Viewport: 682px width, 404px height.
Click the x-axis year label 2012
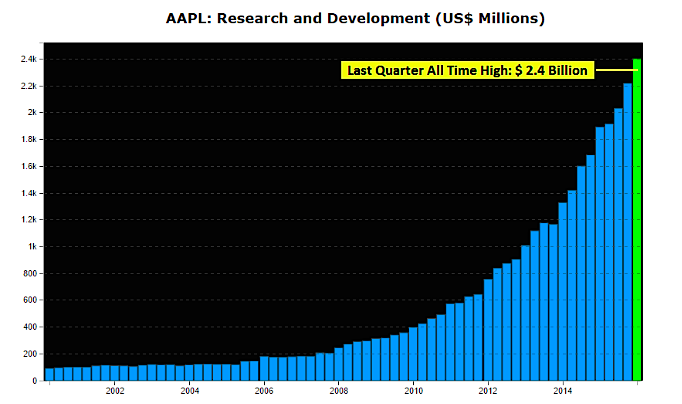coord(488,391)
